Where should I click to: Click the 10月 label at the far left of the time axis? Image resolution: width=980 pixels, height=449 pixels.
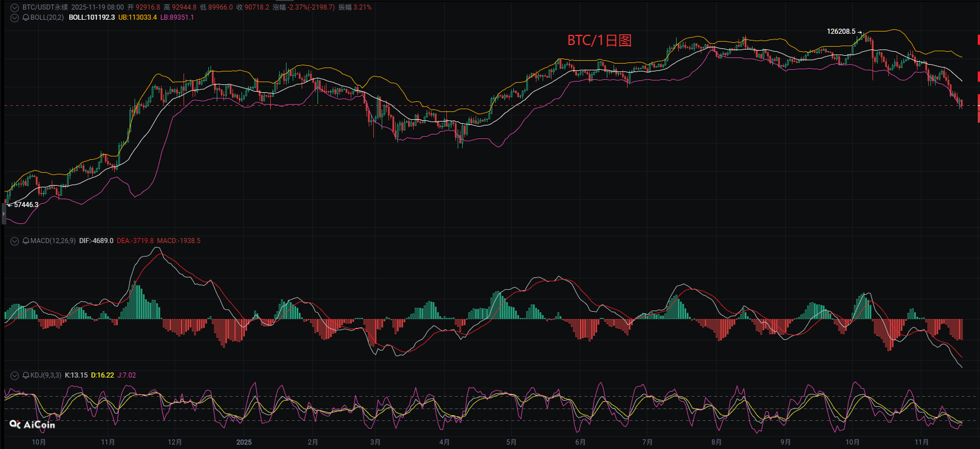pos(39,442)
